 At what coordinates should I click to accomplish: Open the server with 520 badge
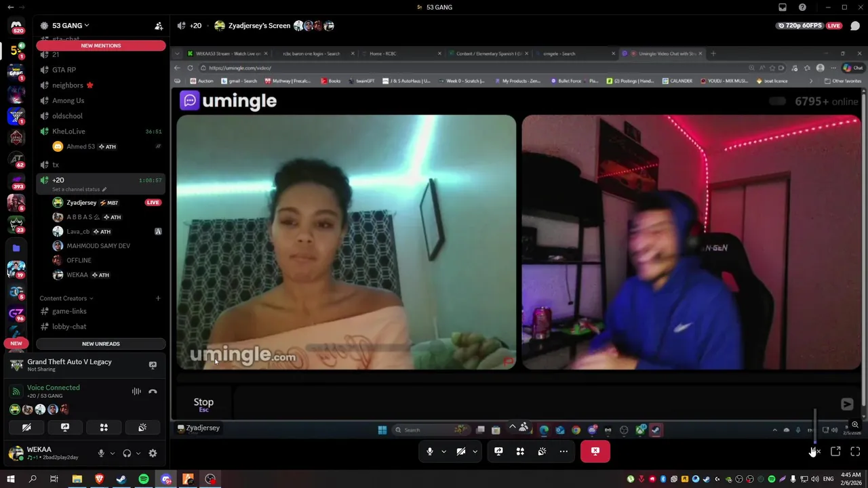pyautogui.click(x=16, y=27)
